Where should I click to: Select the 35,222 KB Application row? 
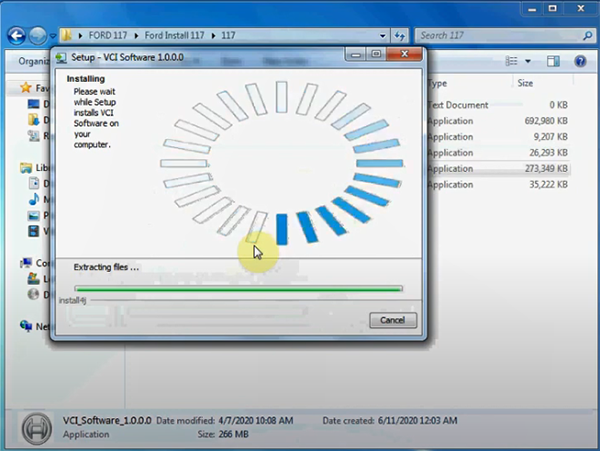click(x=497, y=185)
